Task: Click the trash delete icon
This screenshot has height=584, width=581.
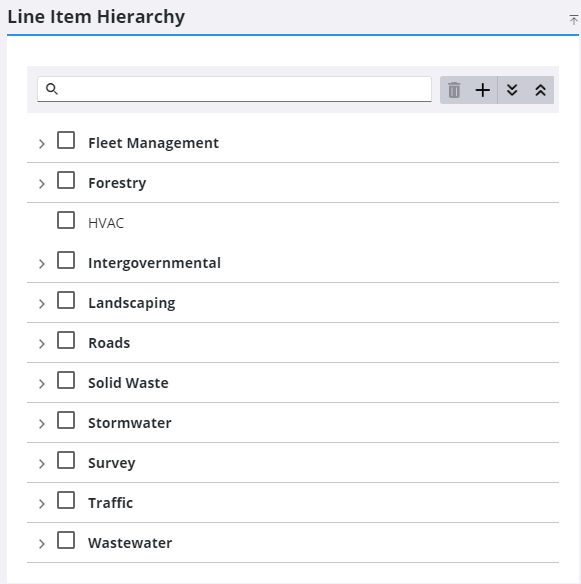Action: coord(454,90)
